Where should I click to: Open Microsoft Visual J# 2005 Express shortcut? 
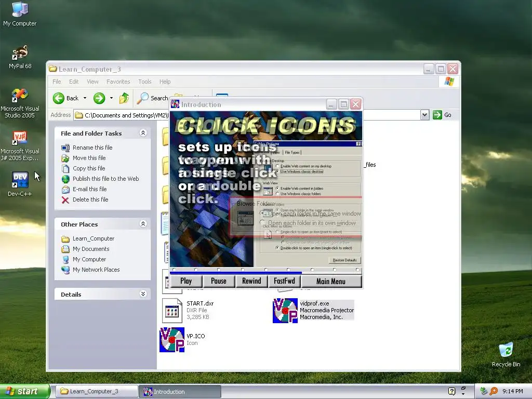[20, 146]
